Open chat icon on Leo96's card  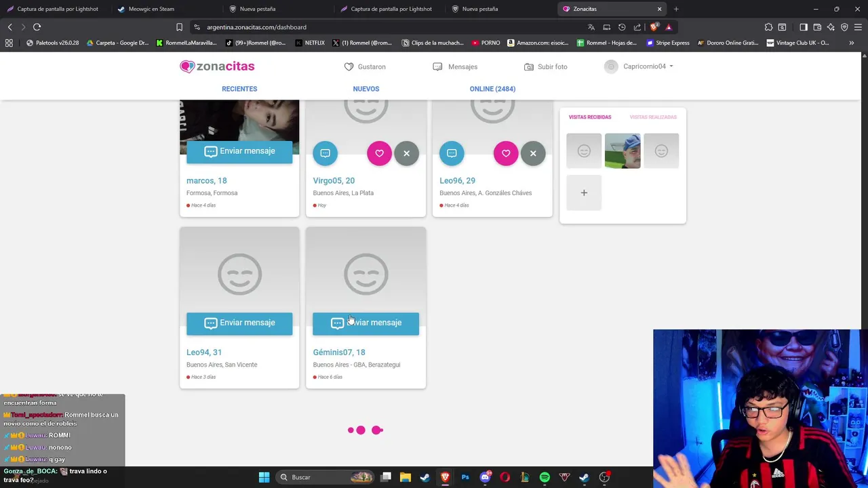tap(452, 153)
